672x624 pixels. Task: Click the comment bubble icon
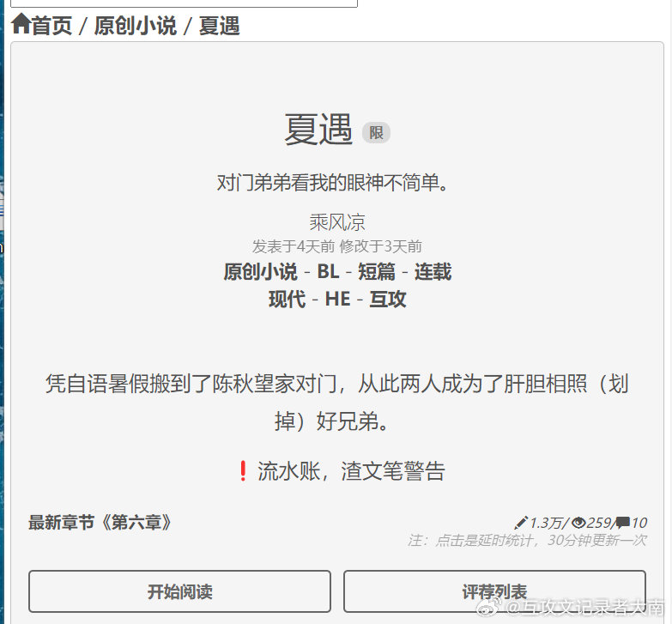(x=623, y=522)
